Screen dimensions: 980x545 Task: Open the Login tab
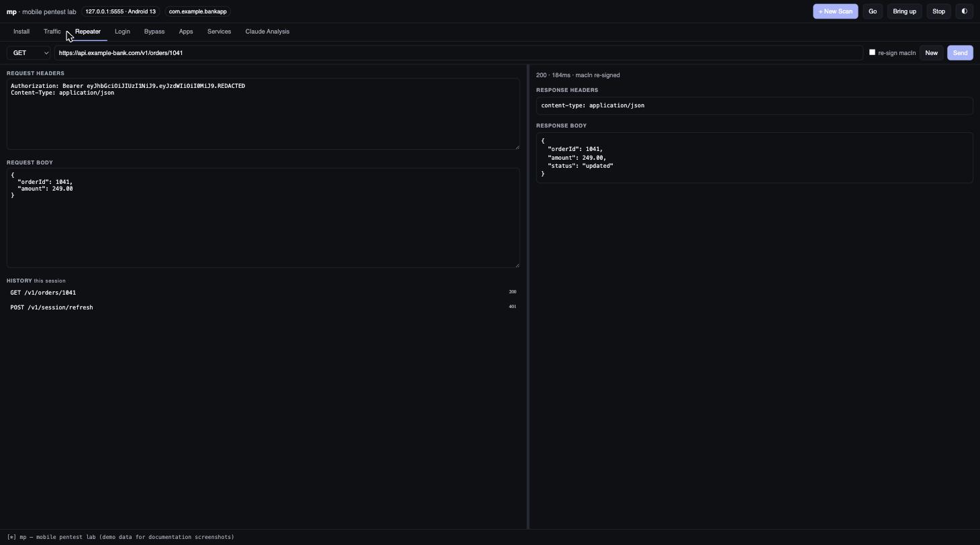pyautogui.click(x=122, y=32)
